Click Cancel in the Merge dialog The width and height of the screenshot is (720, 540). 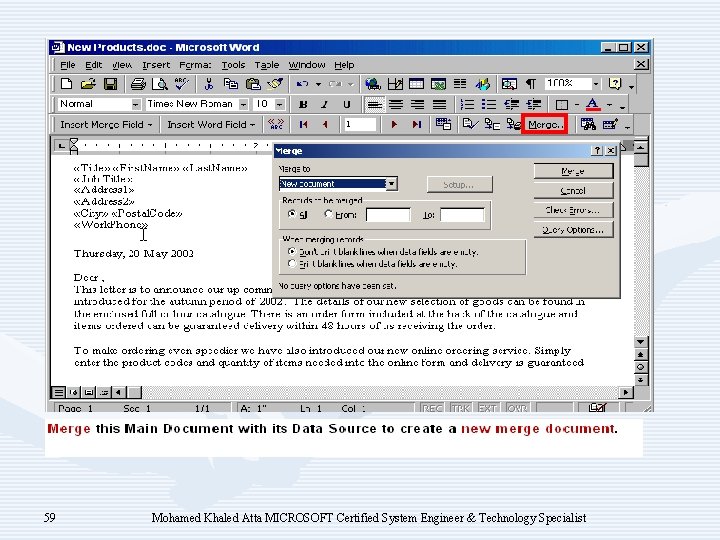(574, 191)
